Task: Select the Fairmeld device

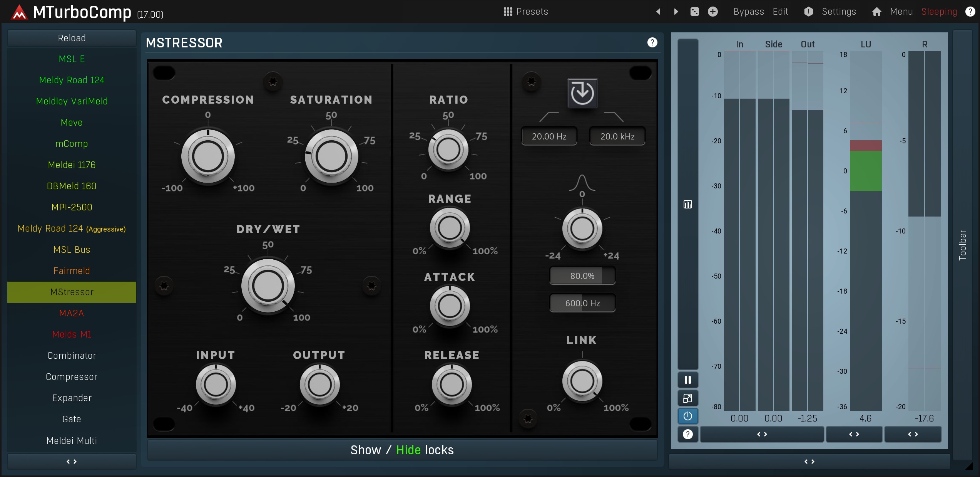Action: (x=72, y=271)
